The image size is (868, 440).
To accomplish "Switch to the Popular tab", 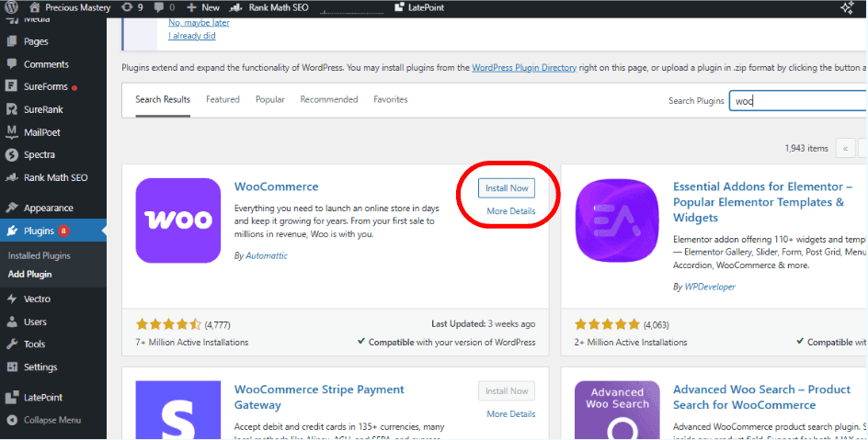I will 270,99.
